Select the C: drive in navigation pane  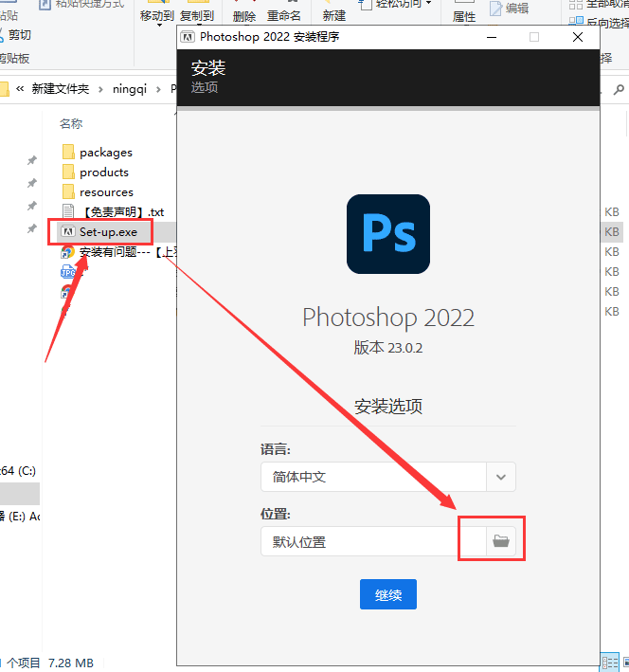point(20,471)
